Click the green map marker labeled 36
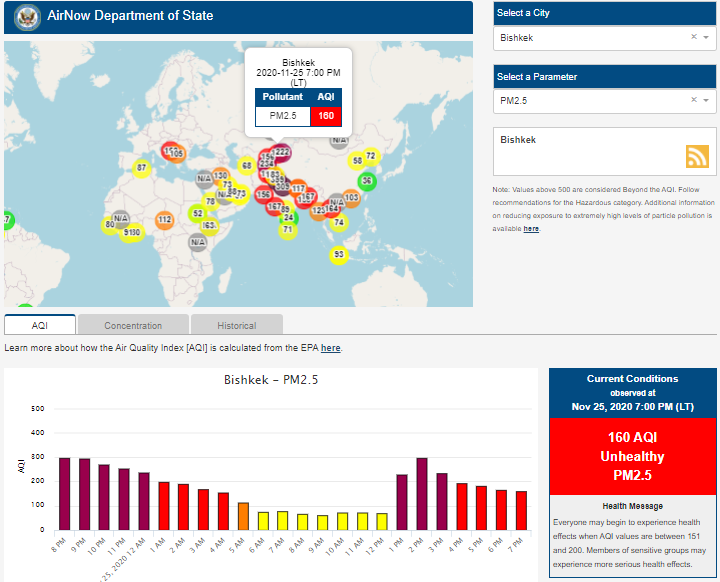The height and width of the screenshot is (582, 720). (367, 181)
